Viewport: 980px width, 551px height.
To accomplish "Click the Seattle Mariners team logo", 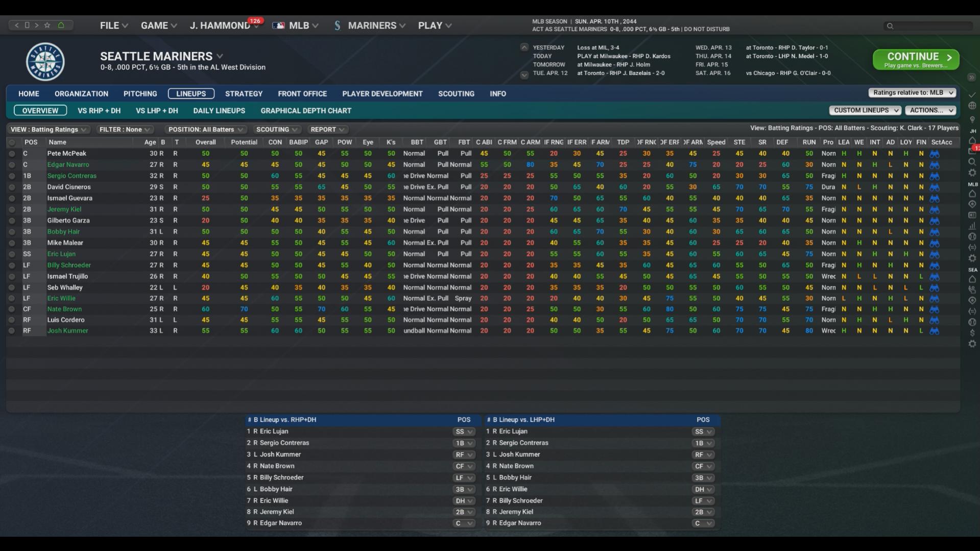I will pos(45,62).
